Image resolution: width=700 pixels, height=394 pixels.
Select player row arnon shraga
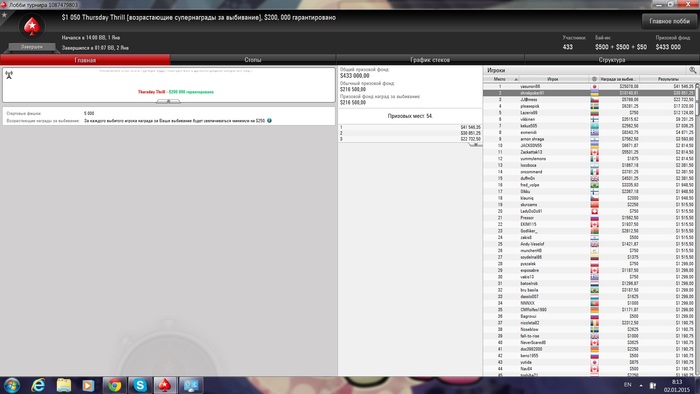coord(589,139)
